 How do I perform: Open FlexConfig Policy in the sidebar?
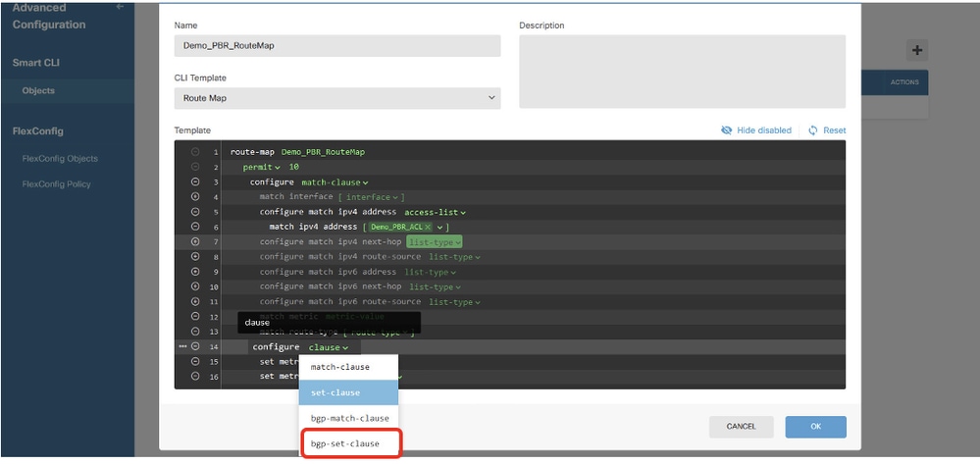pos(56,183)
